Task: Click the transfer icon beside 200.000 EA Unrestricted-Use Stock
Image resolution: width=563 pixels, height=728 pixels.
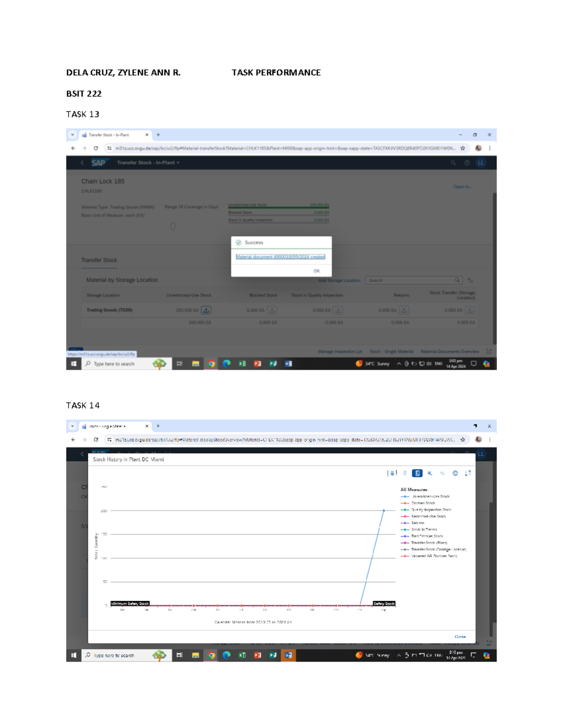Action: pos(206,310)
